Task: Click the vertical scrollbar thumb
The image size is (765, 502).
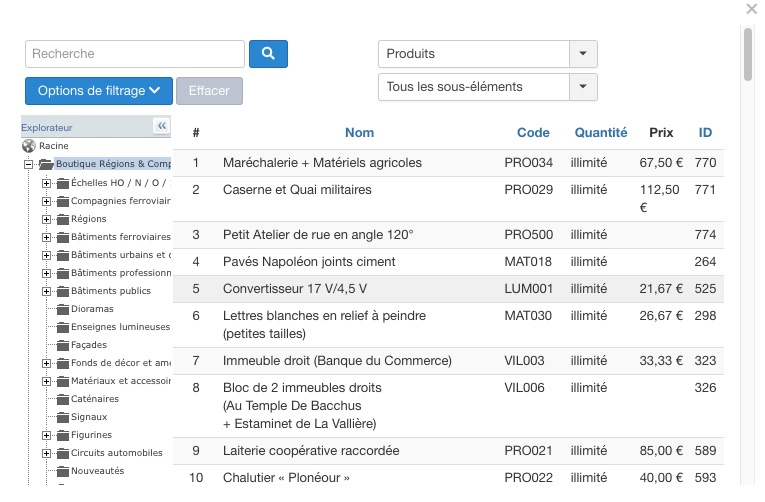Action: [748, 55]
